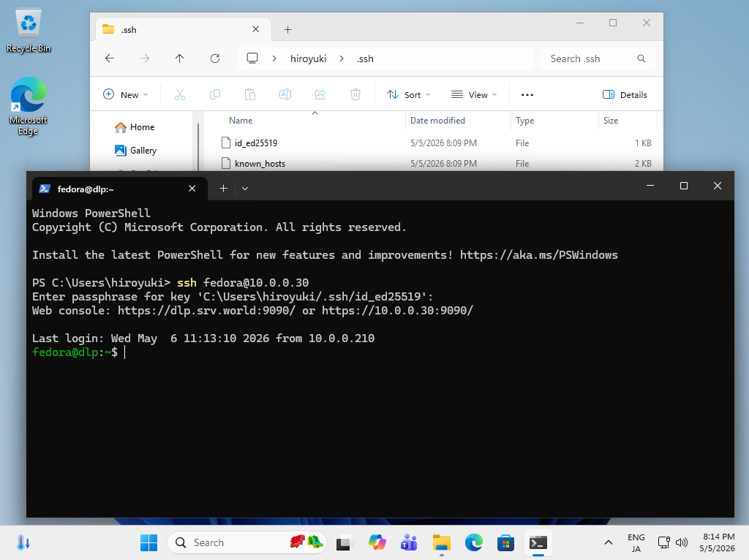Expand the chevron after the This PC icon

(x=274, y=58)
